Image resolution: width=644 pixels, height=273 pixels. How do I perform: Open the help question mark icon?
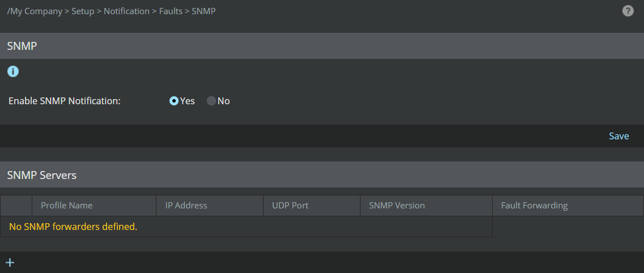click(x=628, y=11)
